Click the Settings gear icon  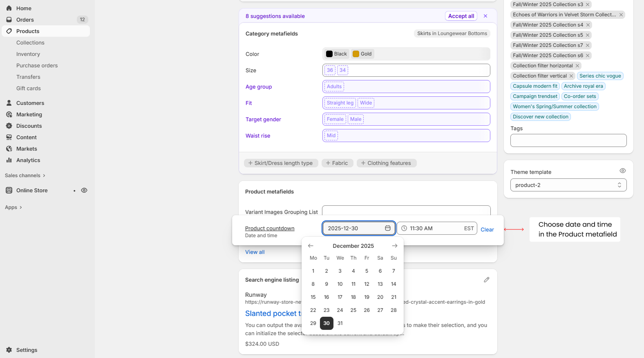coord(9,350)
